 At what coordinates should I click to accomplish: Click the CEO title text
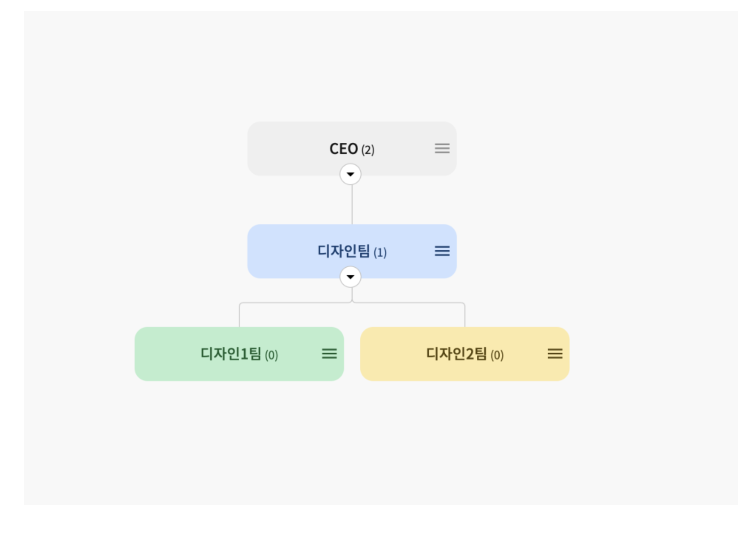344,149
